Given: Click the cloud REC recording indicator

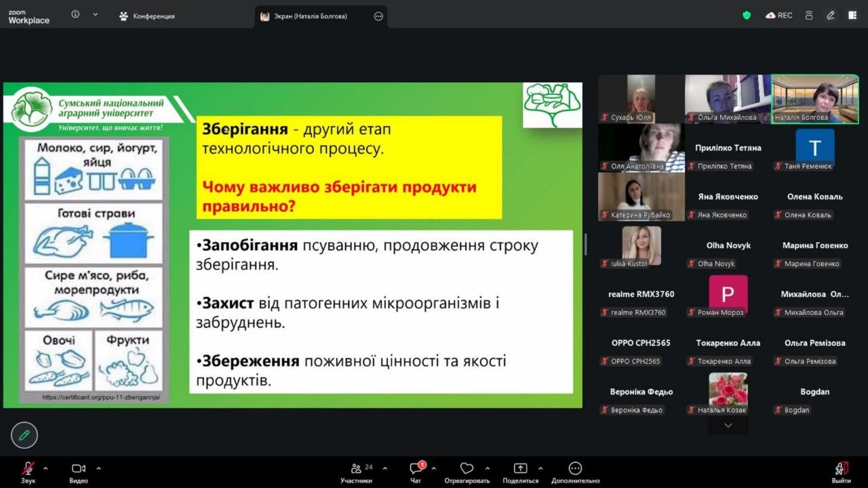Looking at the screenshot, I should 778,16.
